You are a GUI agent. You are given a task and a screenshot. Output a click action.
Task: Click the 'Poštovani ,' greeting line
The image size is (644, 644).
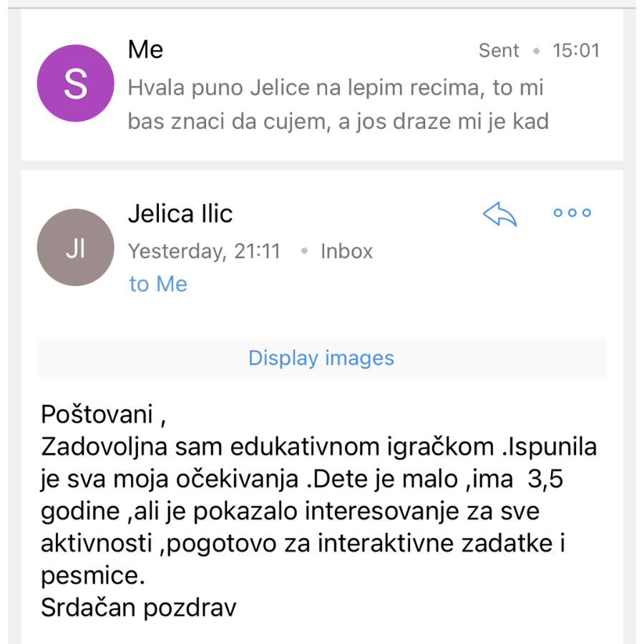click(x=104, y=414)
